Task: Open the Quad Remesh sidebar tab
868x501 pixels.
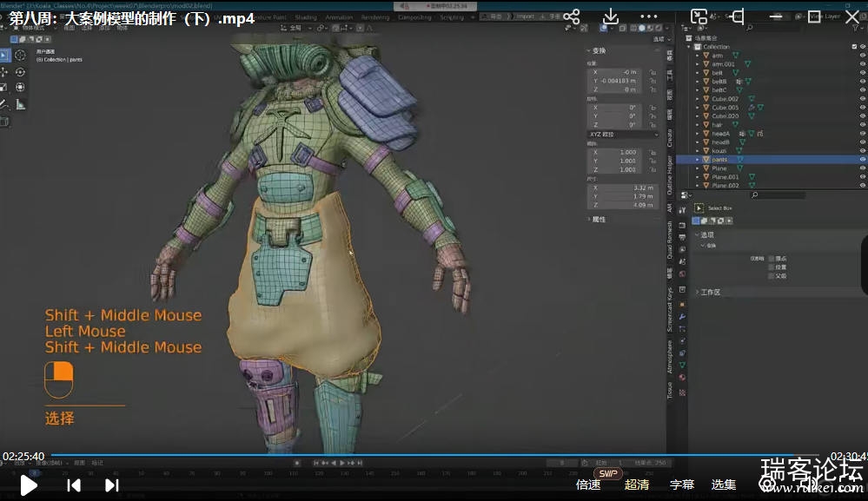Action: [x=670, y=240]
